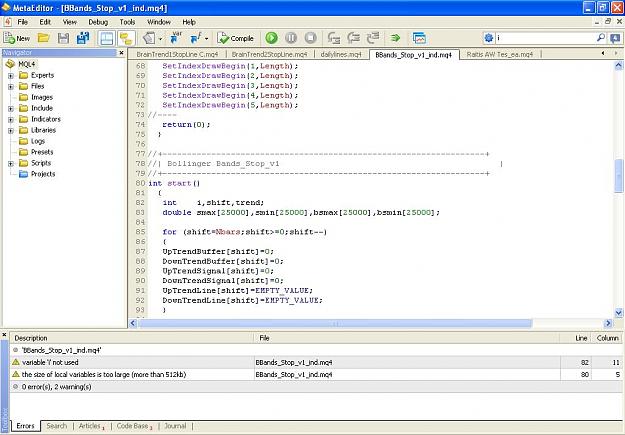Open the Debug menu
Image resolution: width=625 pixels, height=435 pixels.
[98, 22]
